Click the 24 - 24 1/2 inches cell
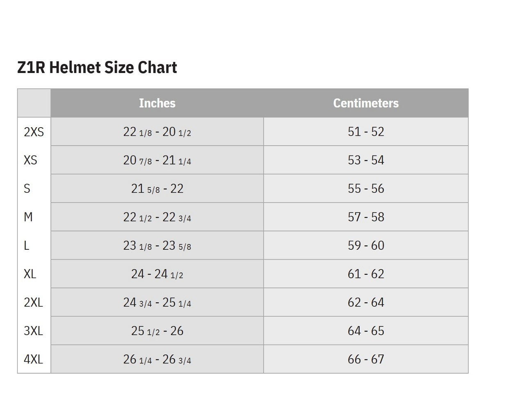525x420 pixels. [x=157, y=274]
